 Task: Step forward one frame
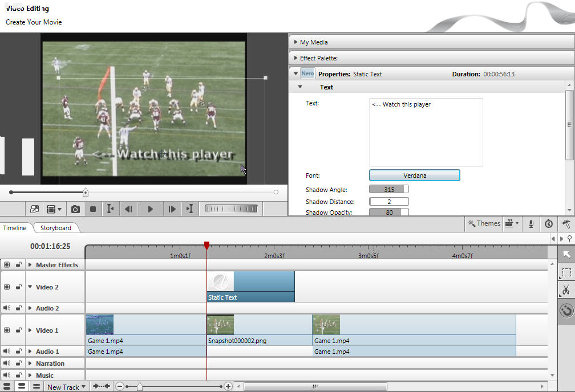coord(172,209)
